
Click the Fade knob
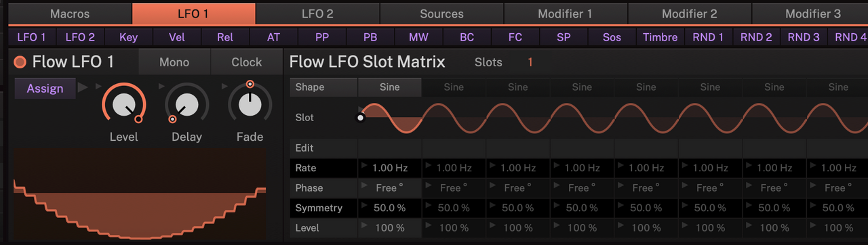pyautogui.click(x=250, y=104)
